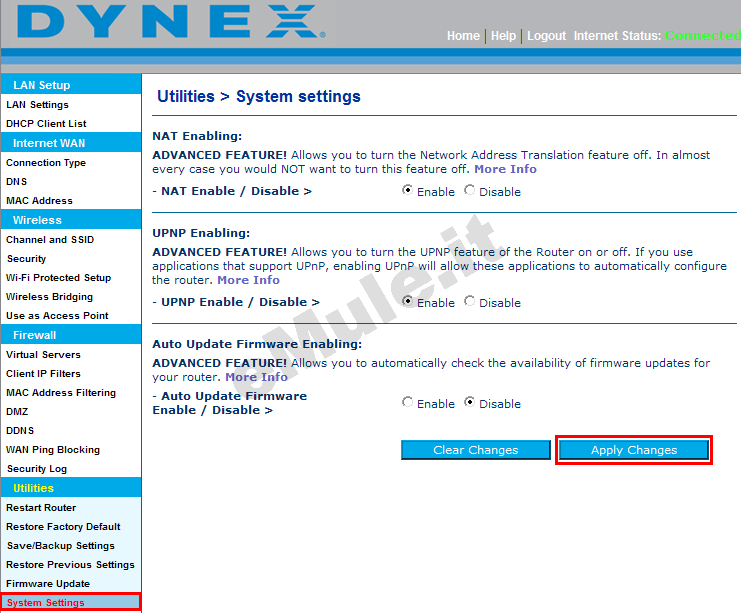
Task: Open Wireless Bridging page
Action: point(49,297)
